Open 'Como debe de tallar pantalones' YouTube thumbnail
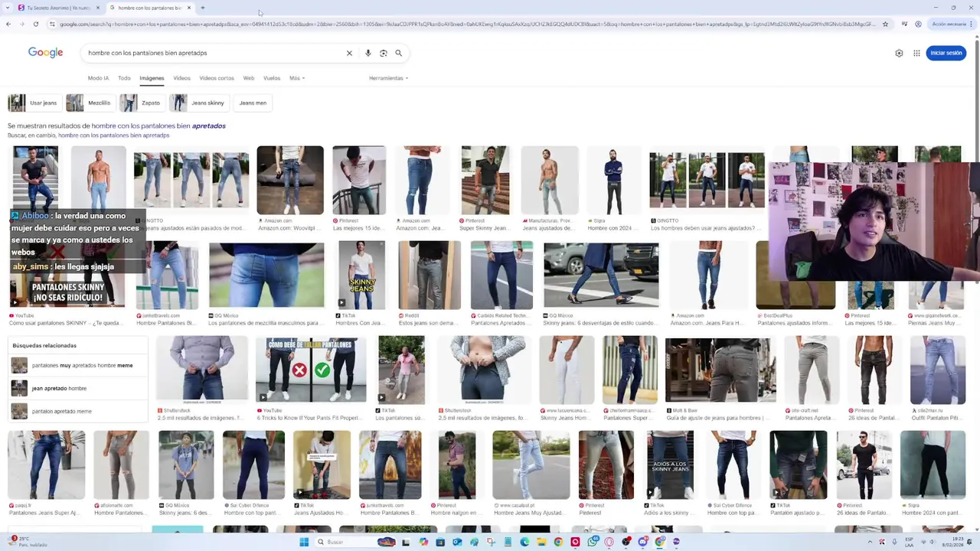980x551 pixels. (311, 370)
